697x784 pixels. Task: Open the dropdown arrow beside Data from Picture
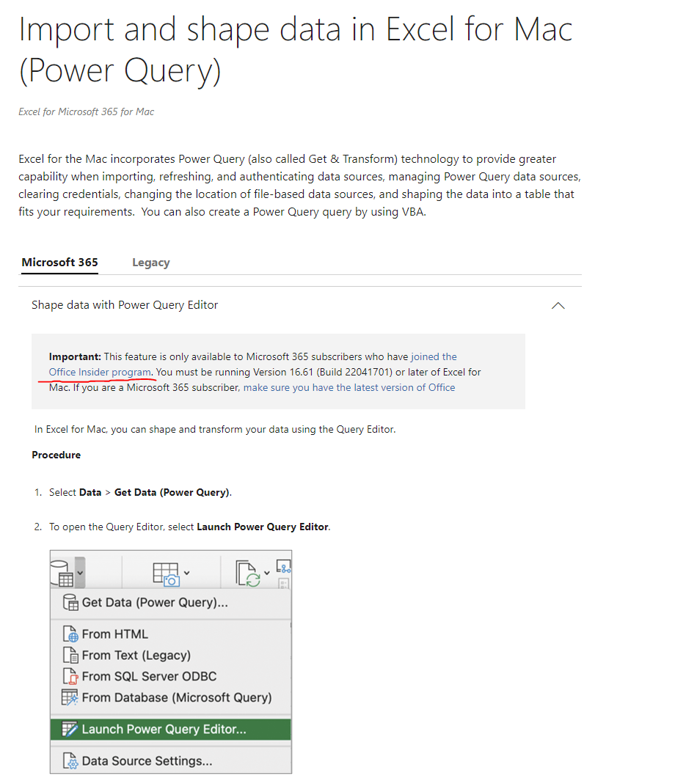186,573
